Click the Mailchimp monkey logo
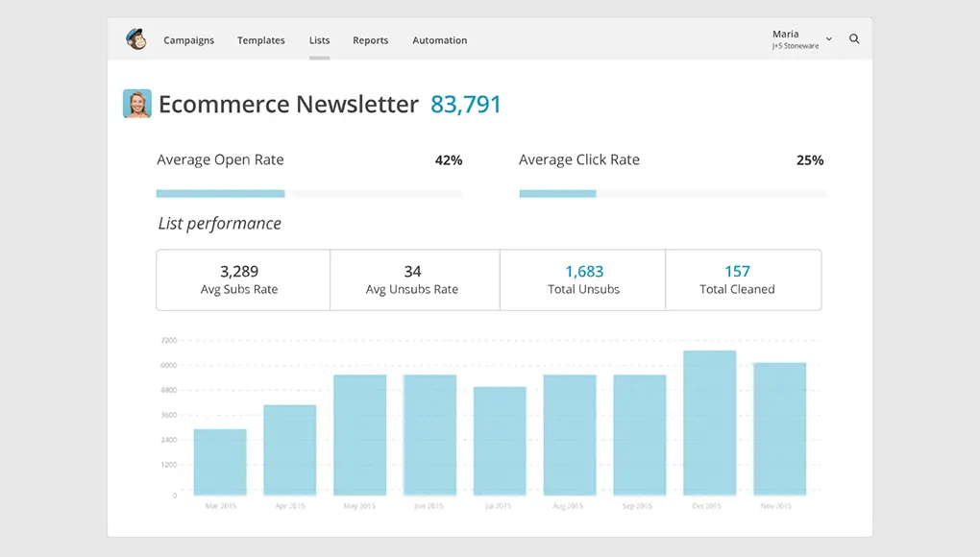The height and width of the screenshot is (557, 980). pyautogui.click(x=135, y=38)
